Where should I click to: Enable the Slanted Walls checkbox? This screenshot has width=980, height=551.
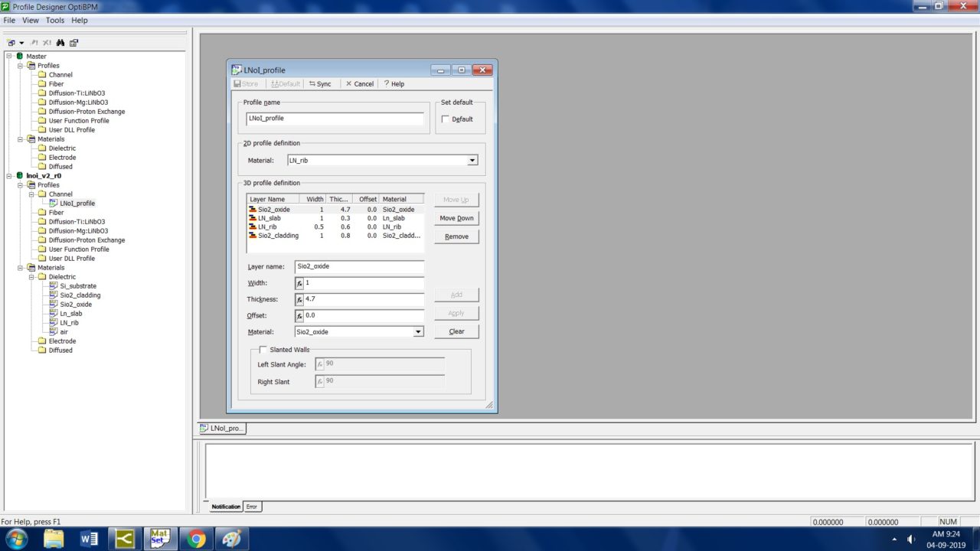click(263, 350)
